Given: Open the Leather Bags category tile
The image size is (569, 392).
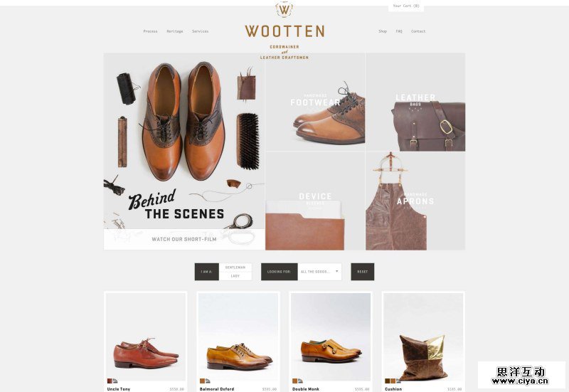Looking at the screenshot, I should (x=415, y=102).
